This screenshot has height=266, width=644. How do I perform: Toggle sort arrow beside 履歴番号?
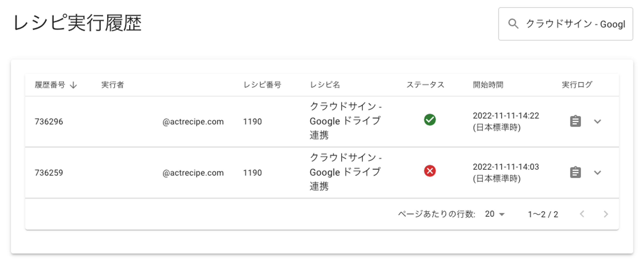73,85
